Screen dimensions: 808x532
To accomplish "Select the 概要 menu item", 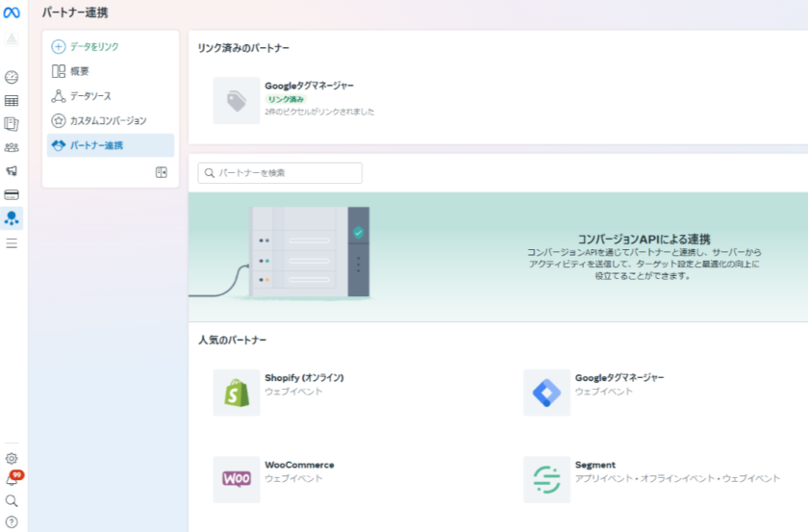I will [80, 71].
